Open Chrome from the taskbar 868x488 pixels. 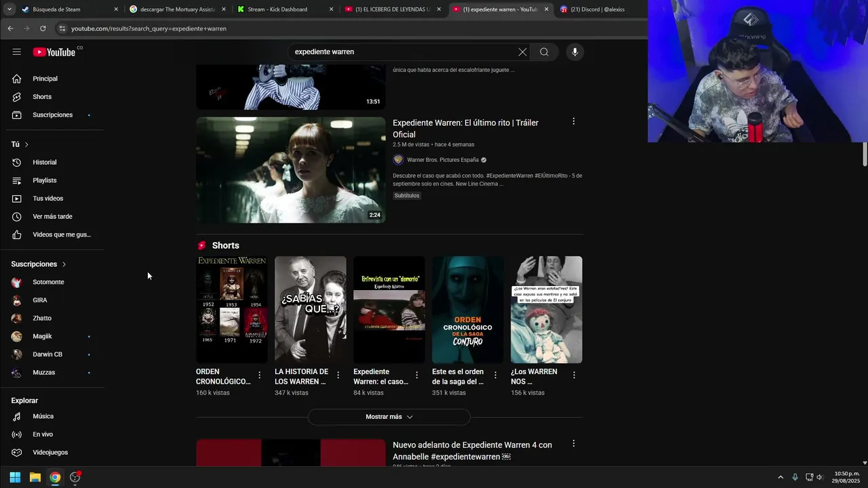click(55, 477)
